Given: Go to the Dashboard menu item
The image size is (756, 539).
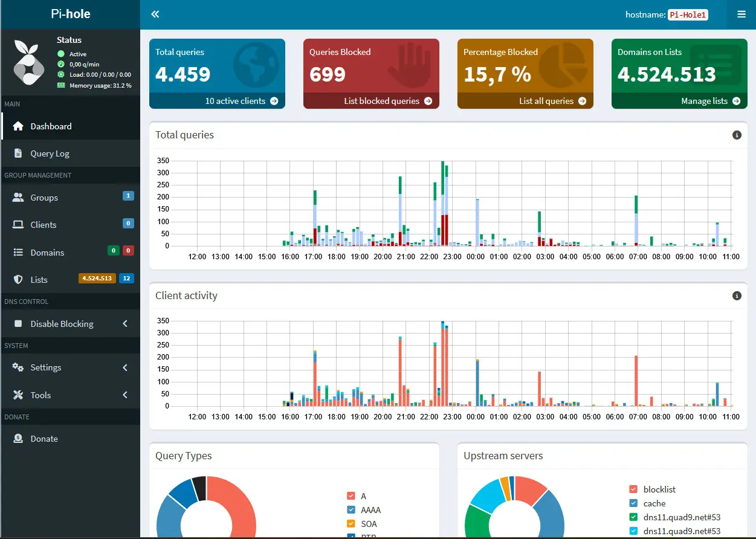Looking at the screenshot, I should [x=71, y=126].
